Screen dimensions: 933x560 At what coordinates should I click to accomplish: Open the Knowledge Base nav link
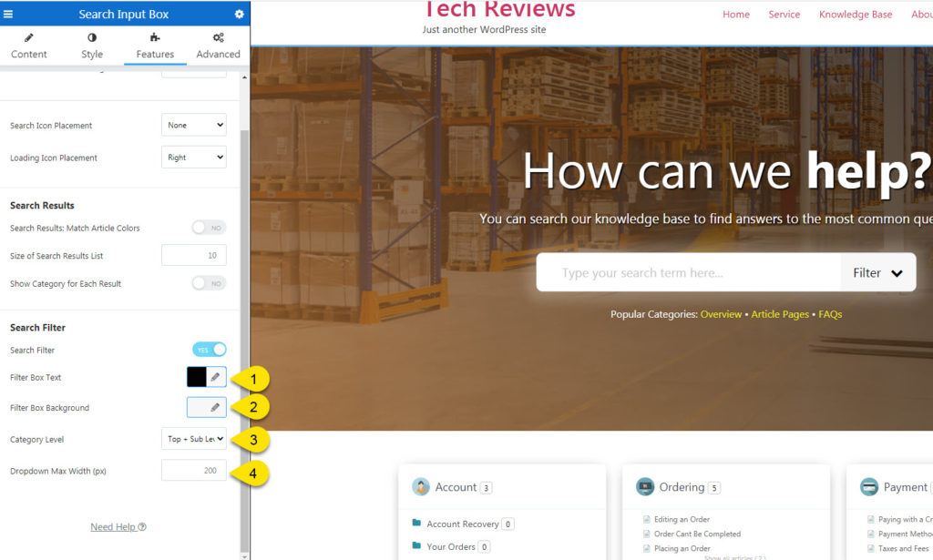point(855,15)
